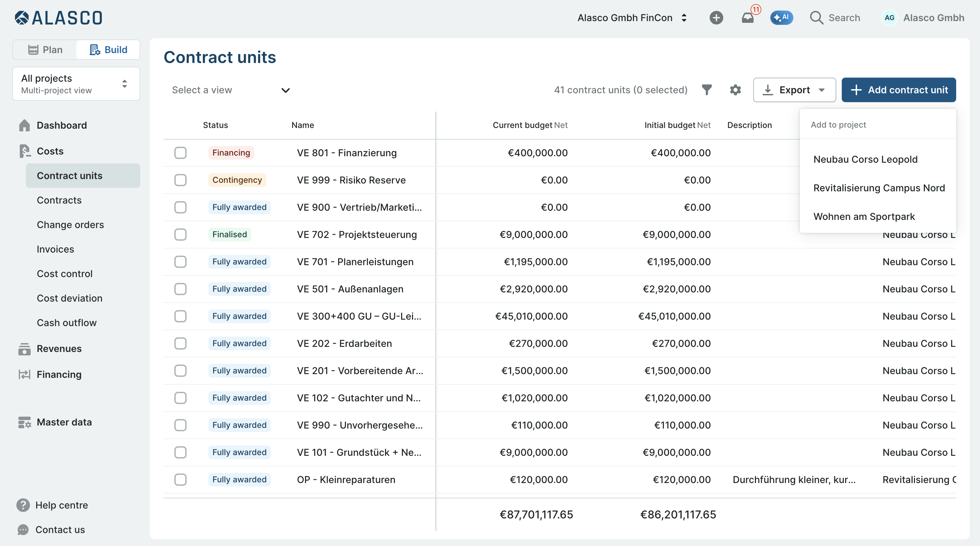980x546 pixels.
Task: Click the Add contract unit button
Action: click(898, 90)
